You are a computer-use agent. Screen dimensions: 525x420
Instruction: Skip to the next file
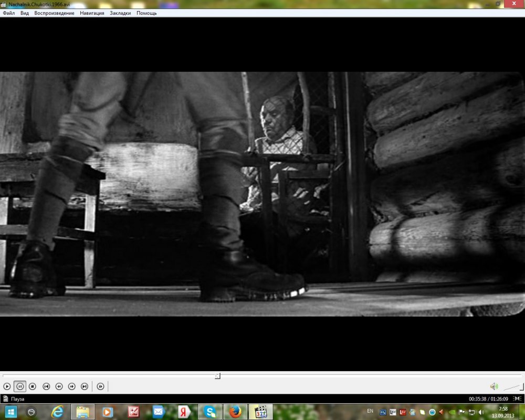coord(85,386)
